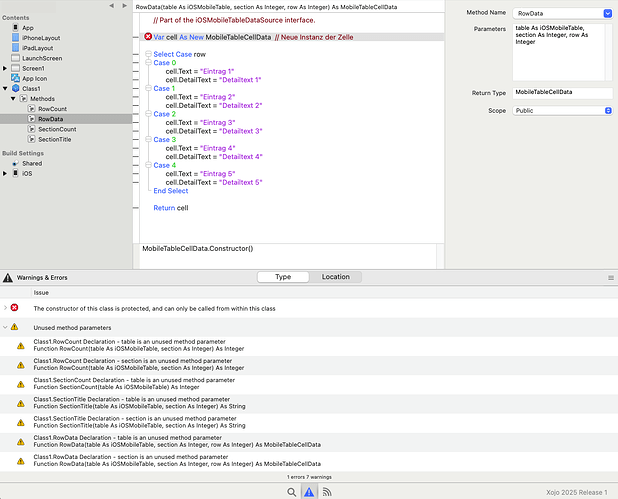The image size is (618, 499).
Task: Collapse the Case 2 code fold
Action: pos(148,114)
